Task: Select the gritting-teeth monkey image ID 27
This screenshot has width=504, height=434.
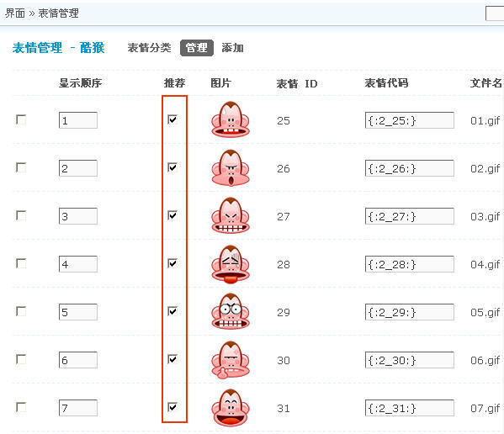Action: (231, 215)
